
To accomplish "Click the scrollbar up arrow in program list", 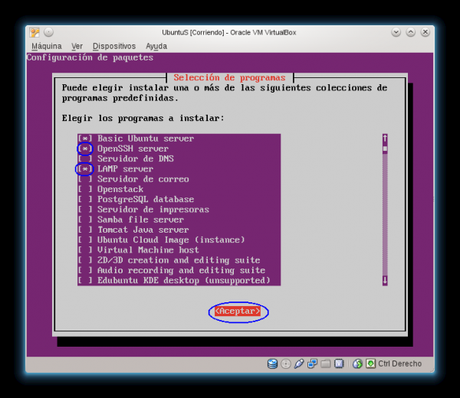I will coord(385,138).
